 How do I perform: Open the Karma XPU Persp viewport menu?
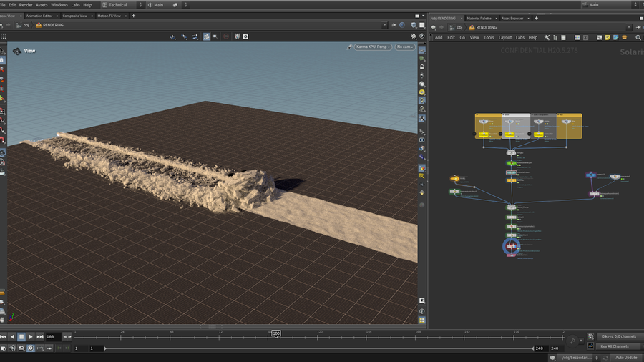[373, 47]
